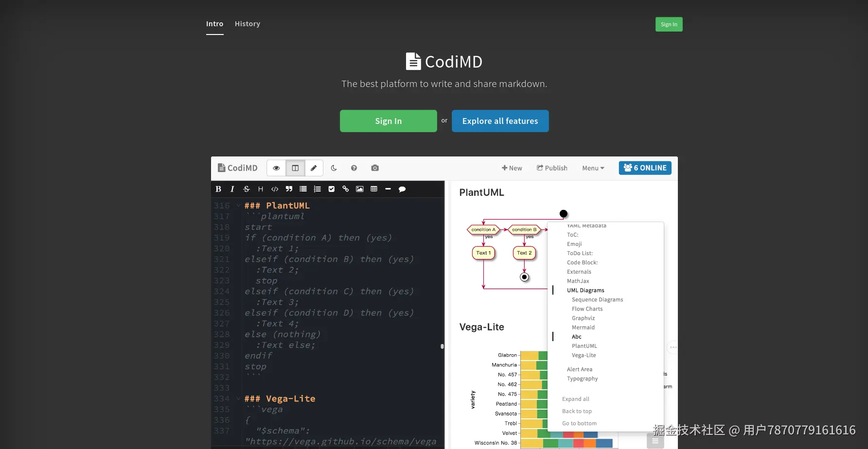Viewport: 868px width, 449px height.
Task: Jump to ToDo List: in contents
Action: click(580, 253)
